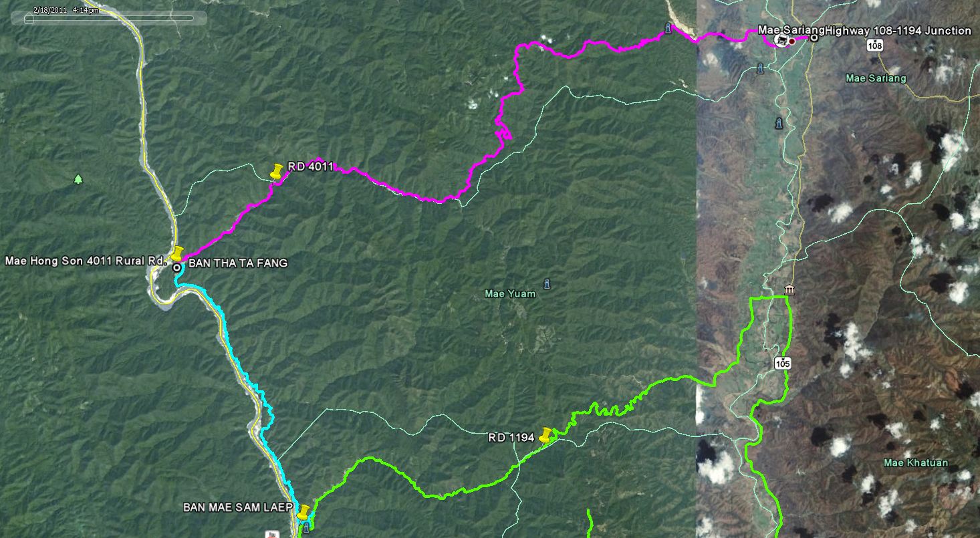Open the YouTube video marker icon

click(272, 534)
